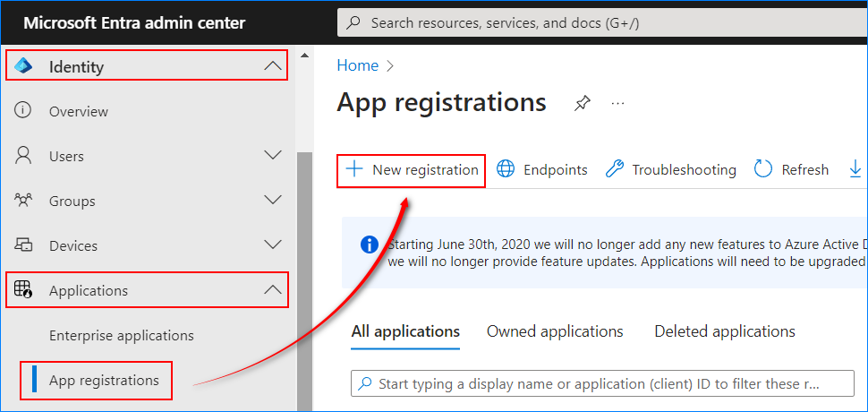Click the Applications grid icon
The height and width of the screenshot is (412, 868).
point(23,289)
